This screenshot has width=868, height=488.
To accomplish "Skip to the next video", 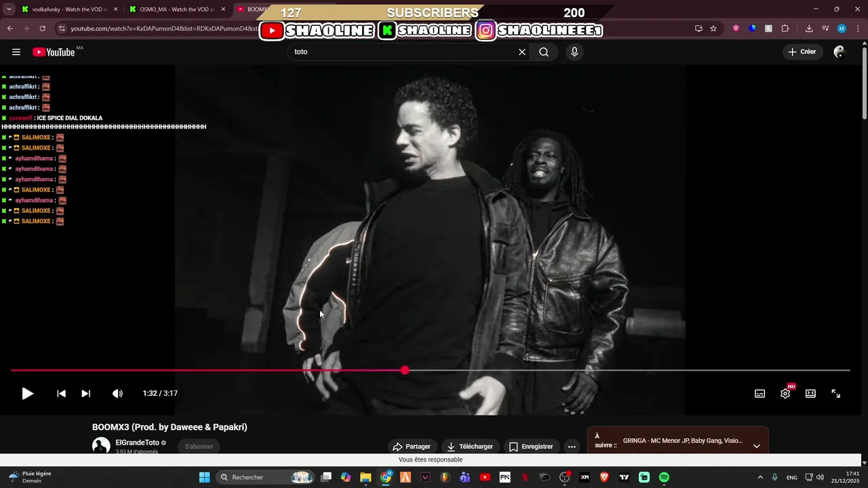I will point(85,393).
